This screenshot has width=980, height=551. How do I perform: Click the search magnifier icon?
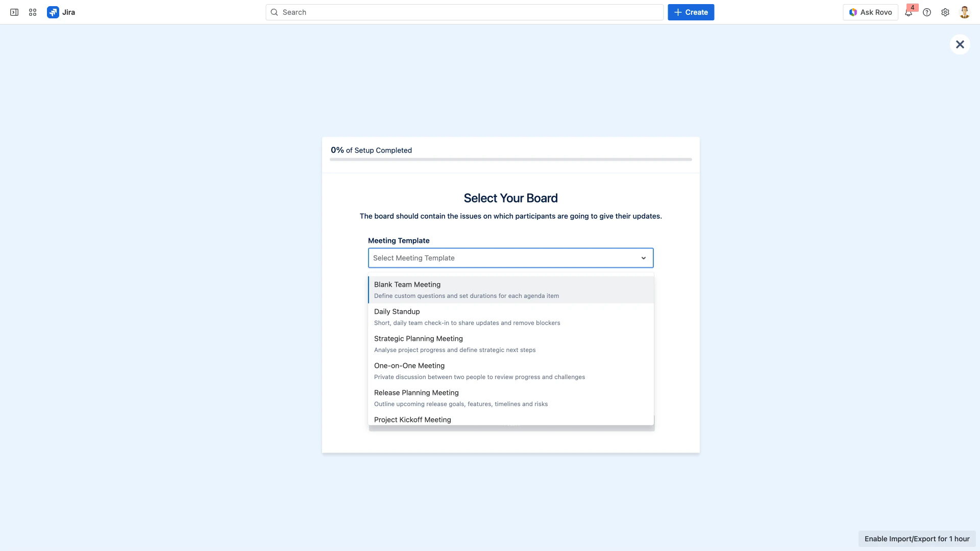(x=274, y=12)
